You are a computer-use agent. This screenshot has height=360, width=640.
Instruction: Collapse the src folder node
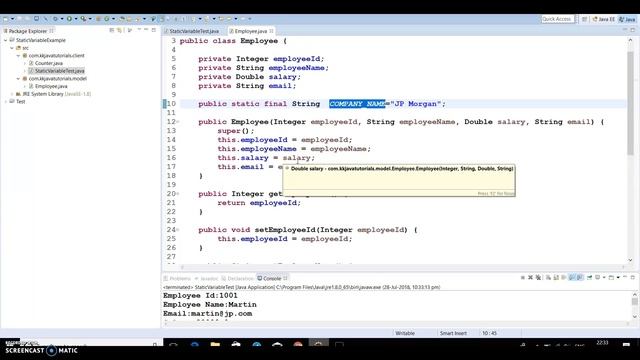[x=12, y=48]
